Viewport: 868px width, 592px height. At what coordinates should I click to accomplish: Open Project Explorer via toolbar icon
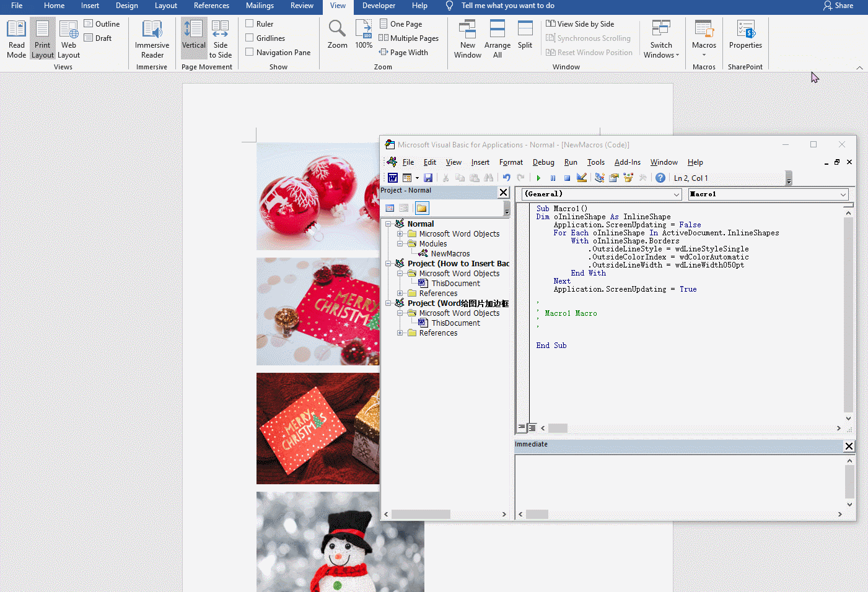(599, 178)
